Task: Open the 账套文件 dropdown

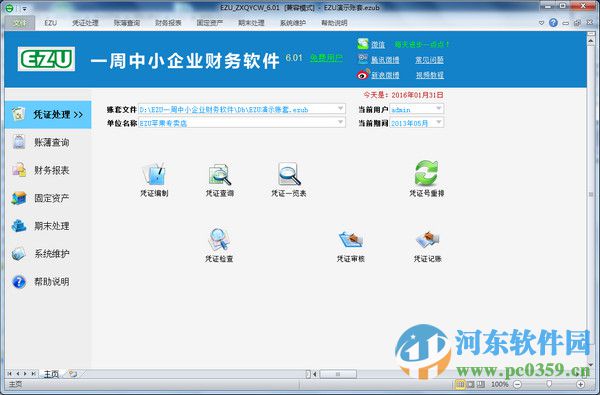Action: point(340,109)
